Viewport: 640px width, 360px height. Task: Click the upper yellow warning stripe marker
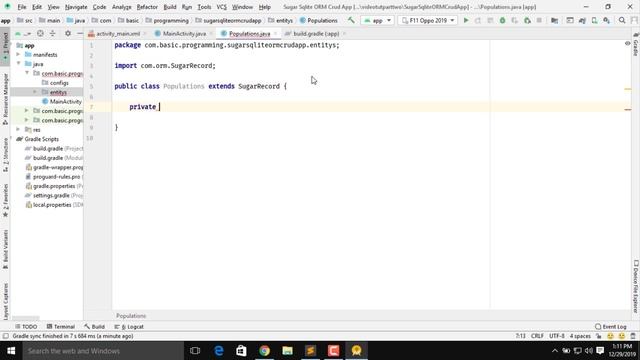point(628,89)
